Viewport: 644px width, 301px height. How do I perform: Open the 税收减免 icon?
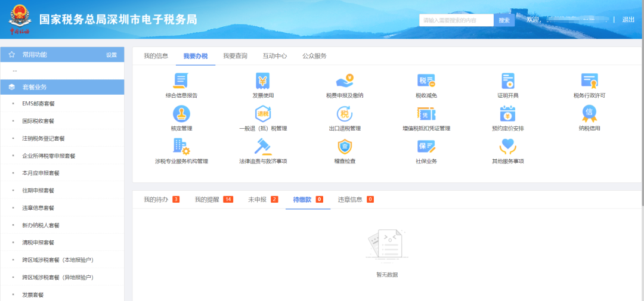(426, 81)
